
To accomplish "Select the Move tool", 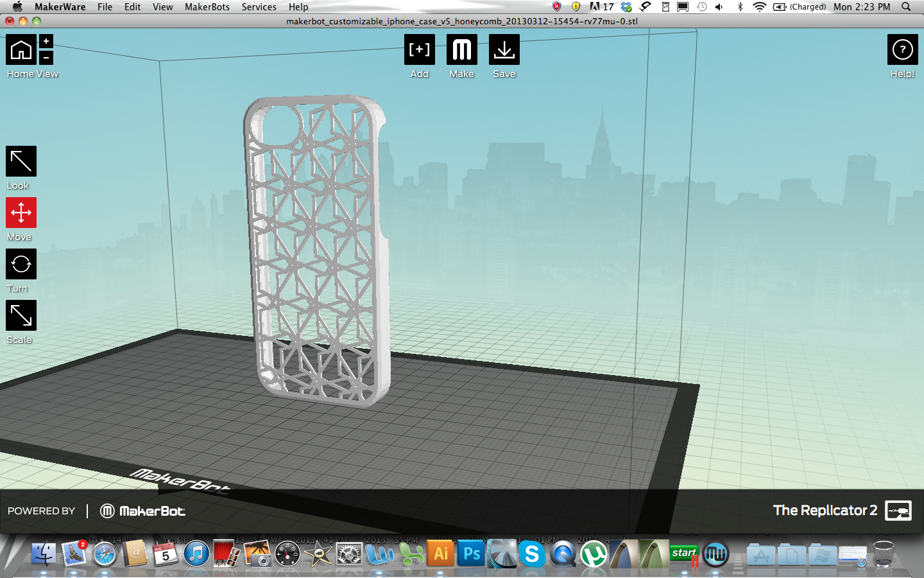I will [x=21, y=213].
